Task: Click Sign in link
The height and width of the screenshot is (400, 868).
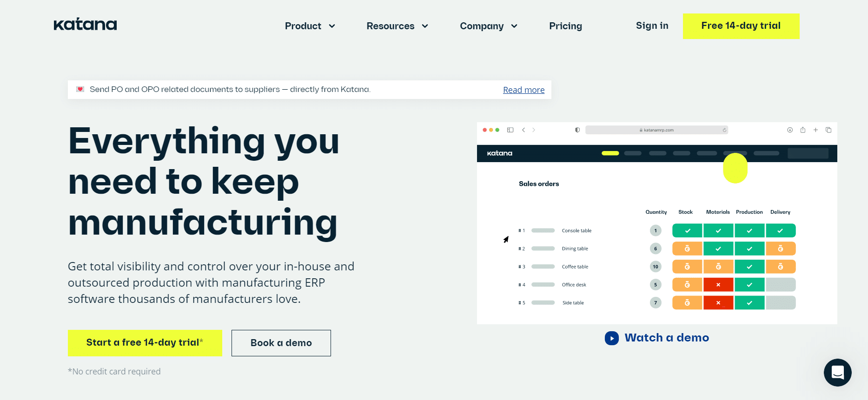Action: coord(652,26)
